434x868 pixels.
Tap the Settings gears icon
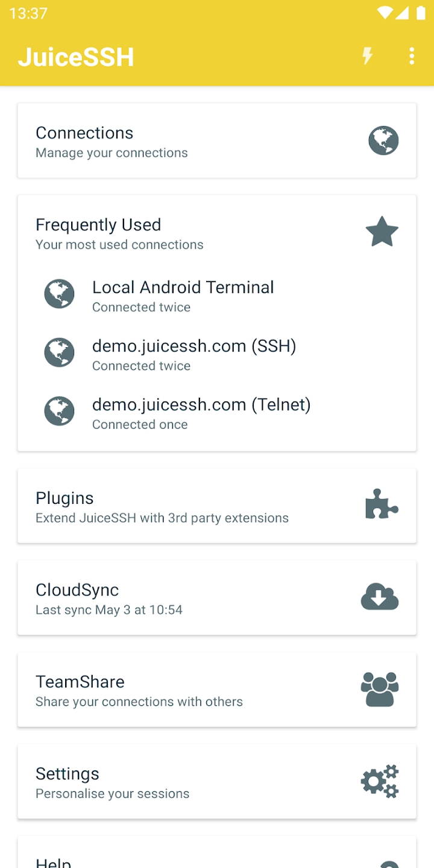point(380,781)
